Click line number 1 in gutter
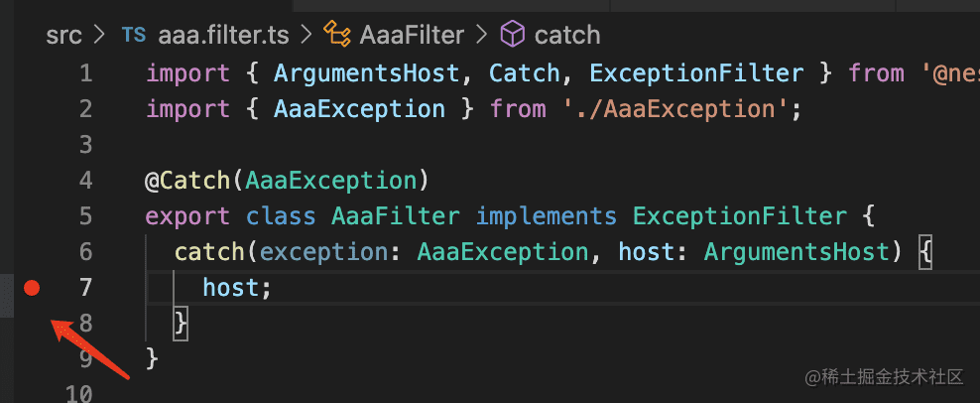This screenshot has width=980, height=403. click(x=85, y=74)
